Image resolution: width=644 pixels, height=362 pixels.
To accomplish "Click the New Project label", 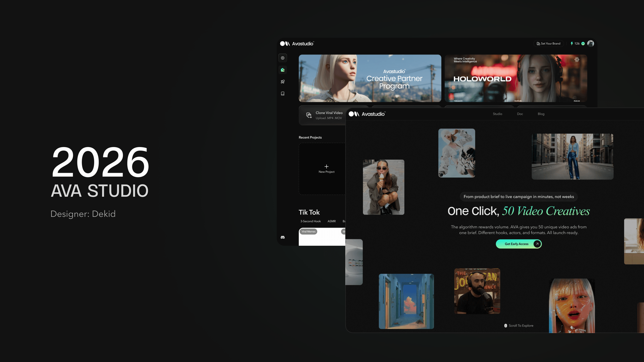I will tap(326, 172).
